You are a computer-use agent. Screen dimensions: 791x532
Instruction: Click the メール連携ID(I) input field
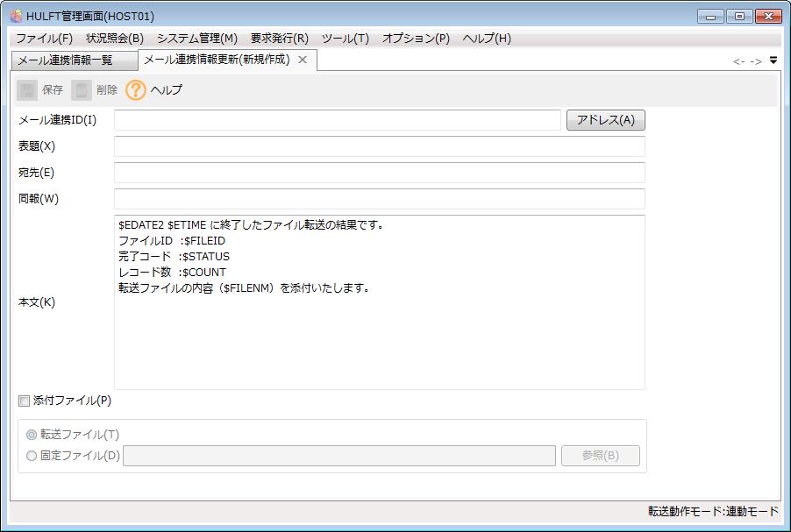337,120
